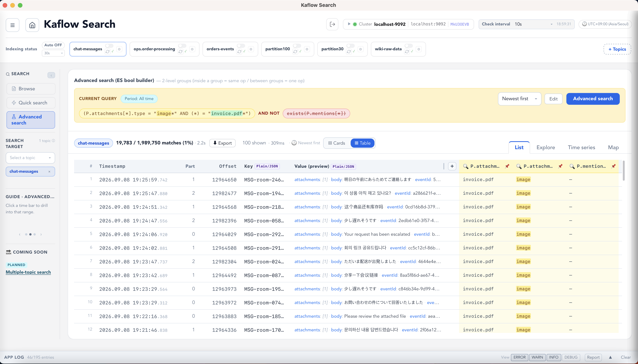638x364 pixels.
Task: Open settings gear for partition100 topic
Action: coord(307,49)
